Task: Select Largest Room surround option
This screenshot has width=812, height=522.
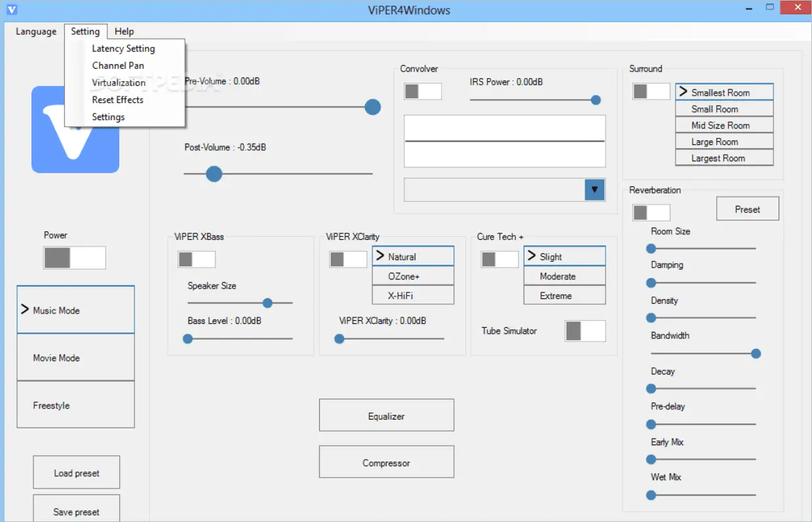Action: (725, 158)
